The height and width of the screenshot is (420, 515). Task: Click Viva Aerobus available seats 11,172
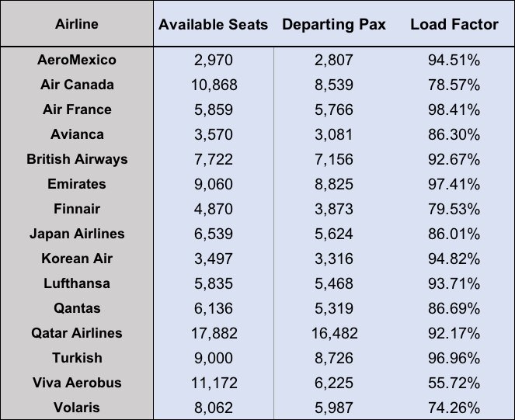[x=214, y=383]
